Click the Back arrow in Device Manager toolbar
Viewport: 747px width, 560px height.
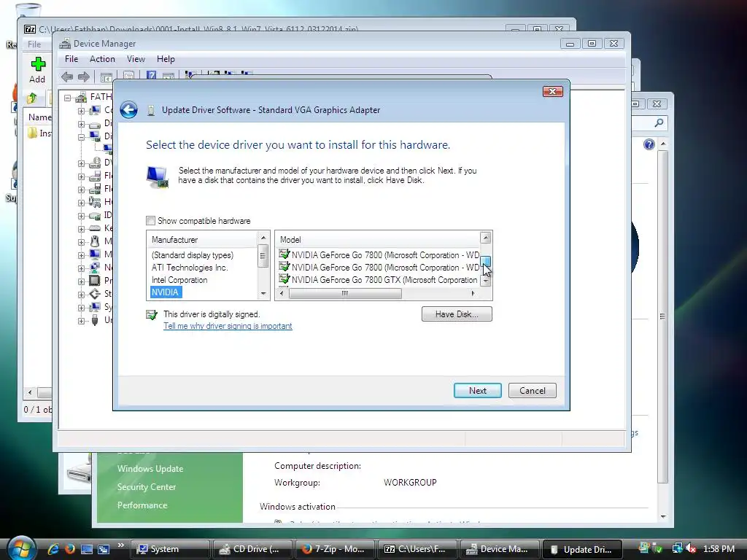(67, 77)
